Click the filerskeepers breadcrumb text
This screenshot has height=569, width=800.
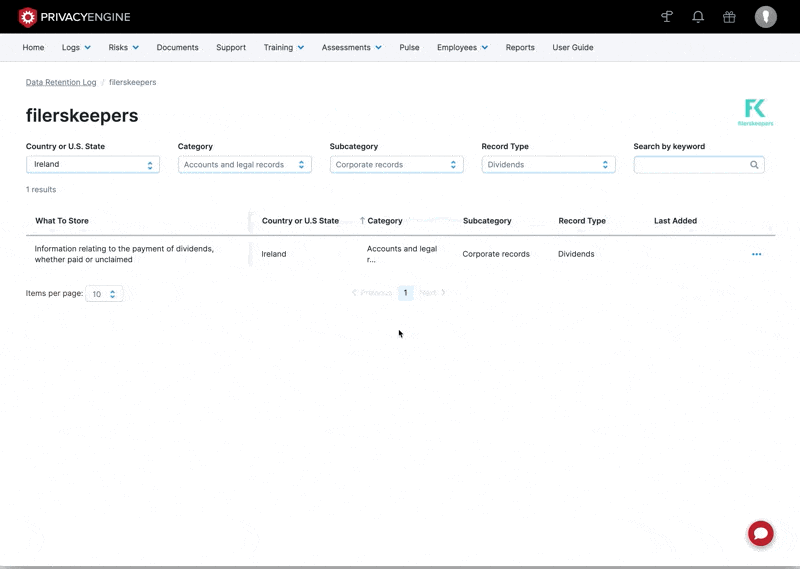tap(133, 82)
